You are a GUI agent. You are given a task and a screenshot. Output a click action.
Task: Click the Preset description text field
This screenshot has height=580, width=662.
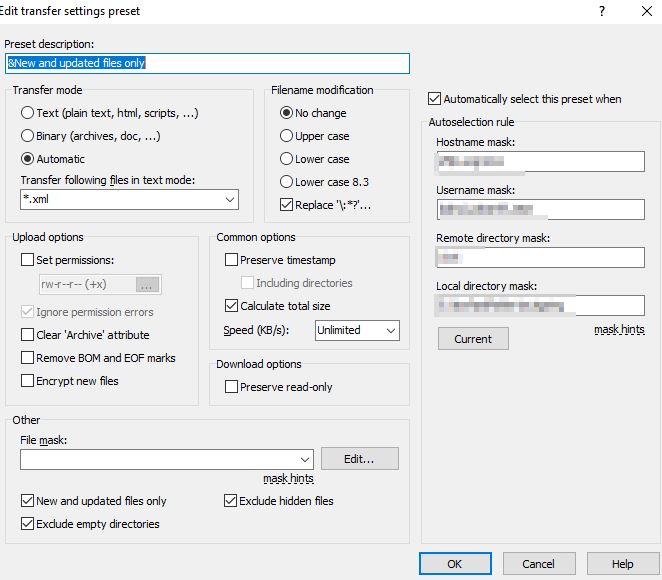point(207,63)
